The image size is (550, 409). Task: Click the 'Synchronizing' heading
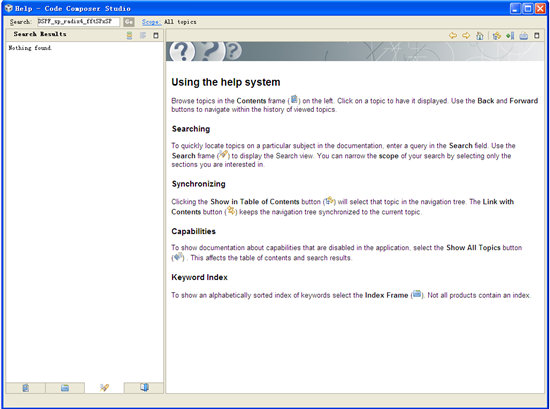199,184
